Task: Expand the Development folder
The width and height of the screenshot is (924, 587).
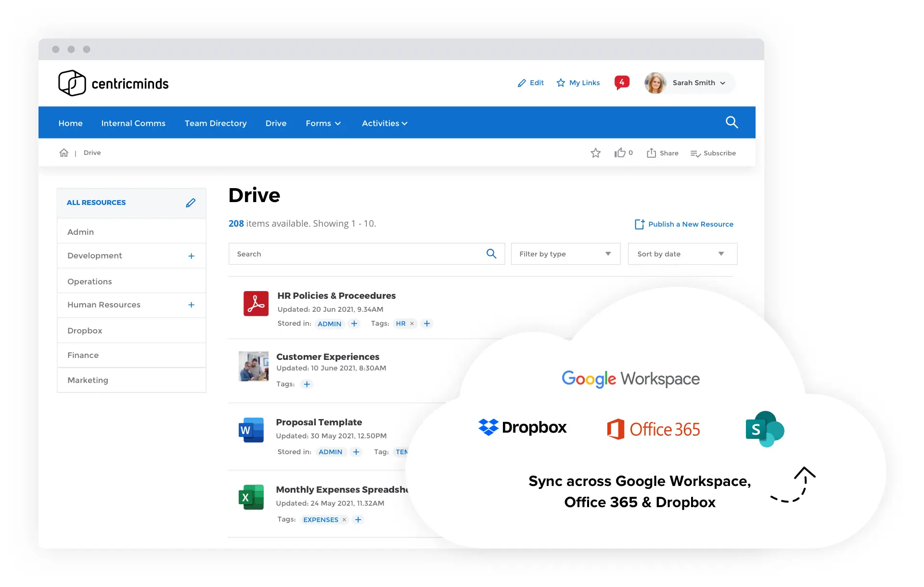Action: pos(191,256)
